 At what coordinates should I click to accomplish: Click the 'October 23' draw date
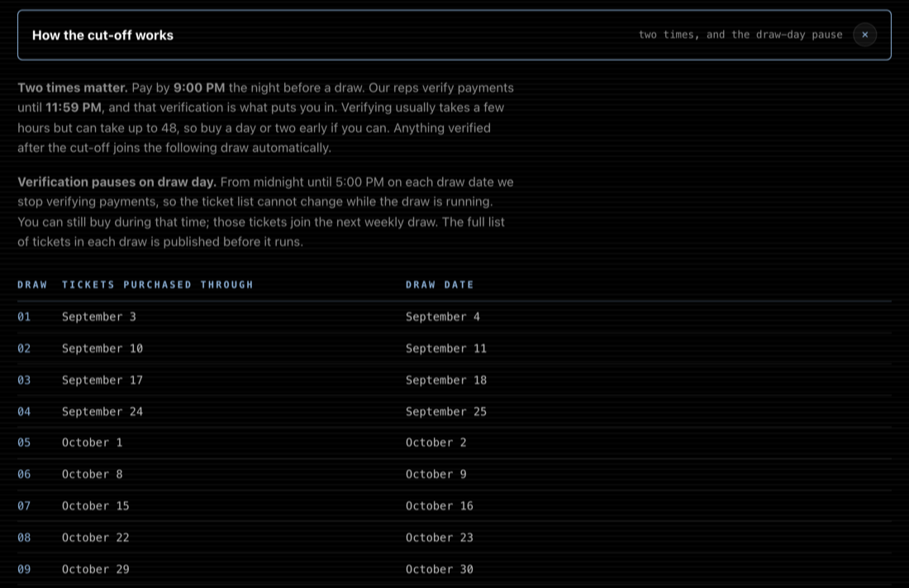(440, 538)
